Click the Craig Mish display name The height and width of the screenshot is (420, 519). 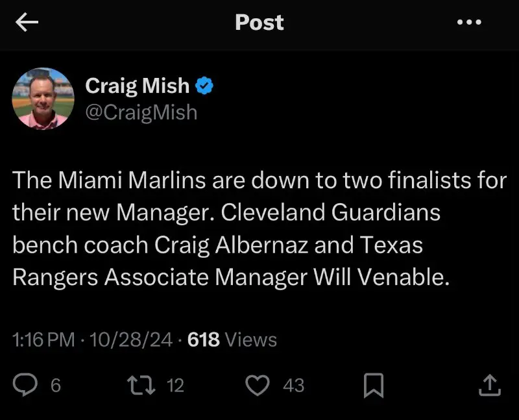pyautogui.click(x=138, y=86)
